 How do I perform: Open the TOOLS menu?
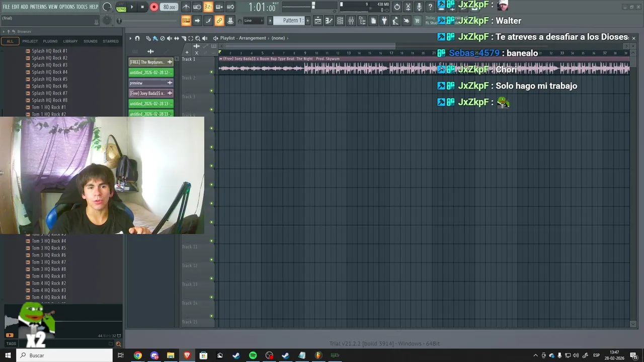(x=82, y=7)
